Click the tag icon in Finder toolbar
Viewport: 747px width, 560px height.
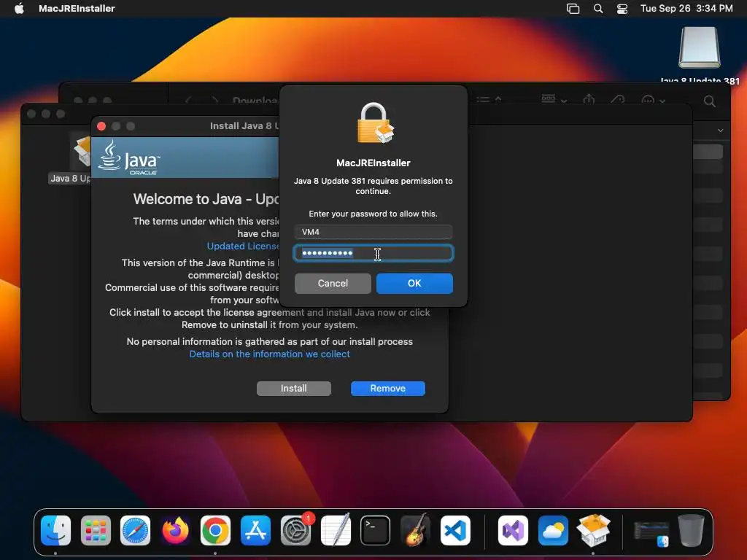point(618,100)
